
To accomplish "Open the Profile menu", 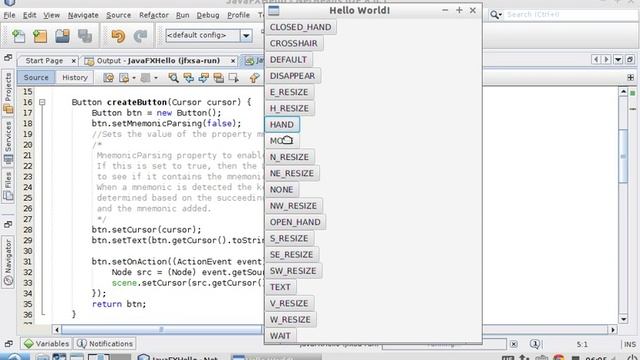I will [x=238, y=15].
